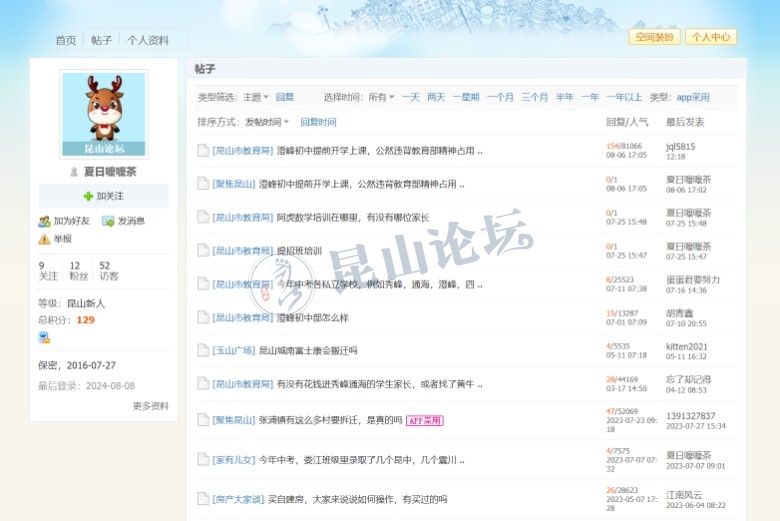Switch to the 首页 tab
The width and height of the screenshot is (780, 521).
pyautogui.click(x=66, y=40)
